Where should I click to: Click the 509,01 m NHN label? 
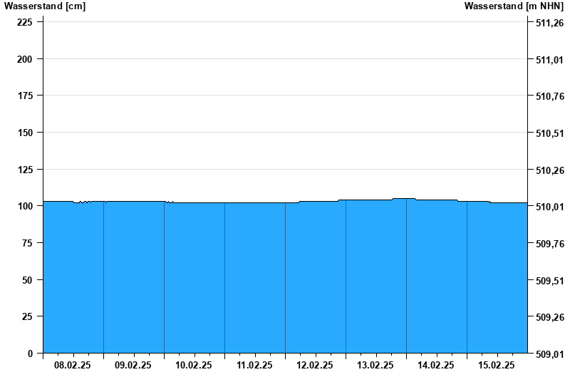tap(549, 354)
